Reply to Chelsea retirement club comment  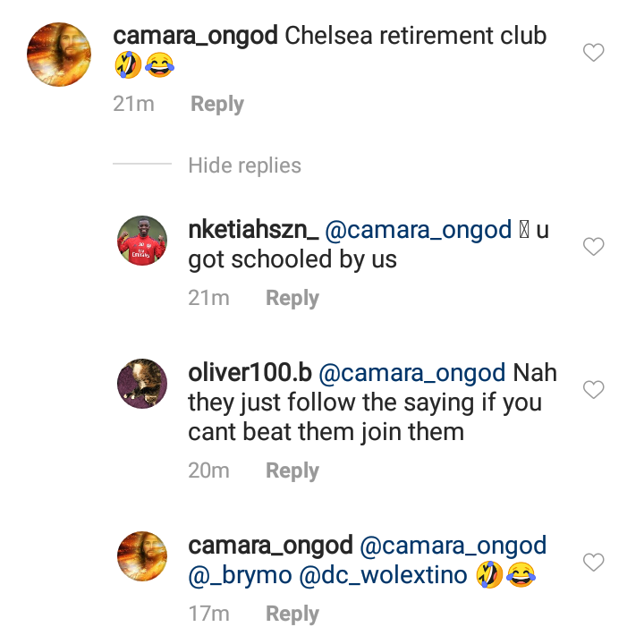(x=217, y=104)
